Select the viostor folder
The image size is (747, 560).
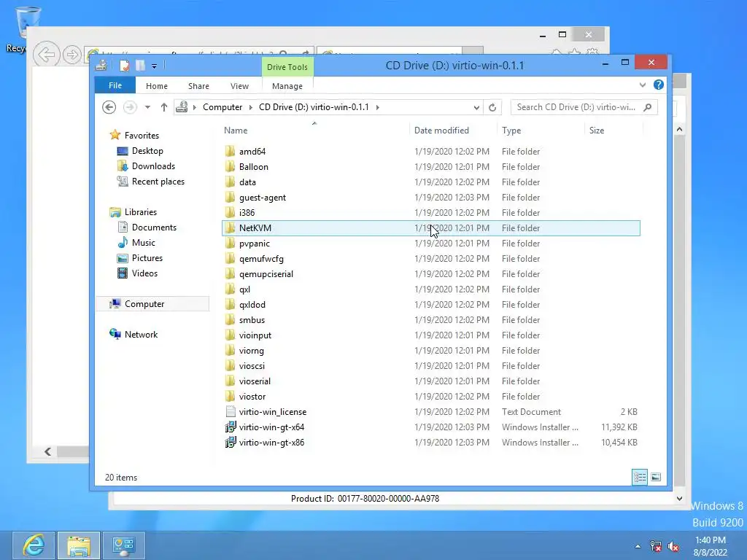431,396
